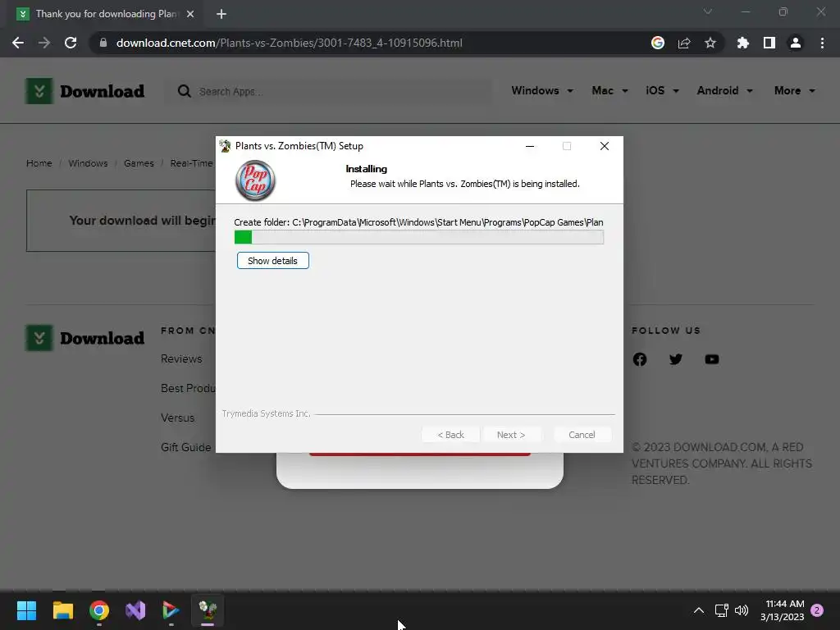Open the taskbar clock and calendar

pyautogui.click(x=783, y=610)
